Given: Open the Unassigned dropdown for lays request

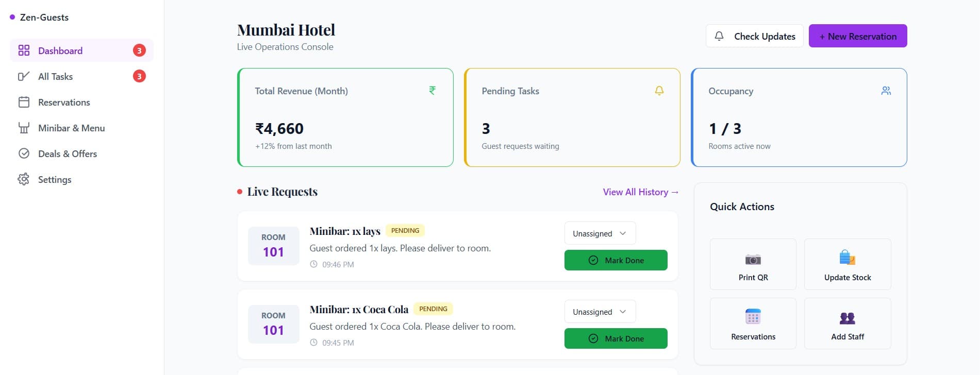Looking at the screenshot, I should 600,233.
